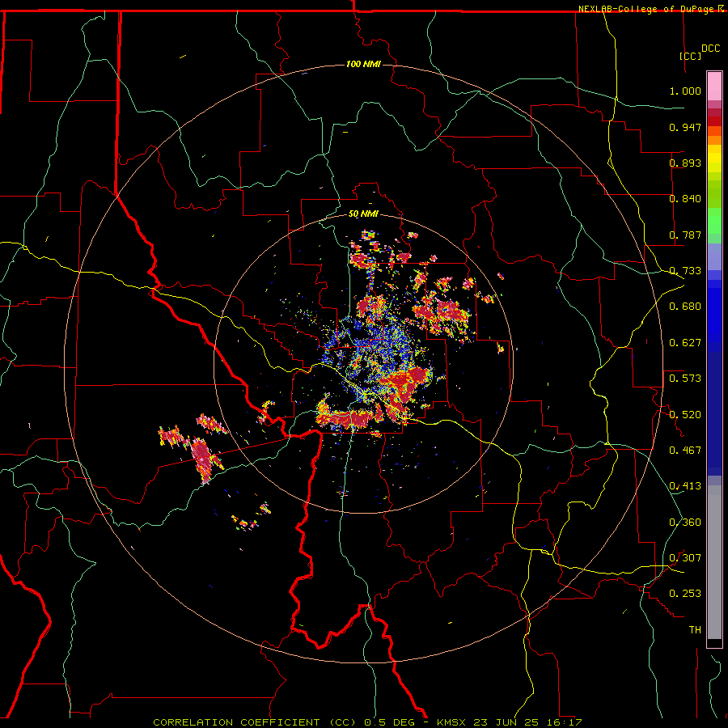Click the bright green band of color bar
The height and width of the screenshot is (728, 728).
[714, 220]
